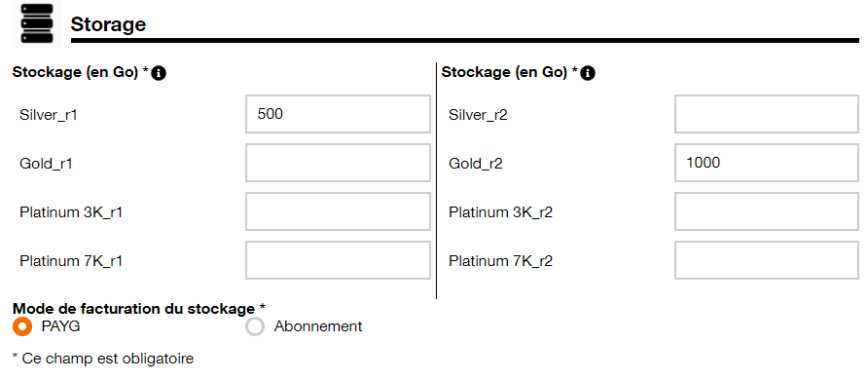Click the Platinum 3K_r2 input box
This screenshot has height=380, width=868.
click(x=767, y=211)
